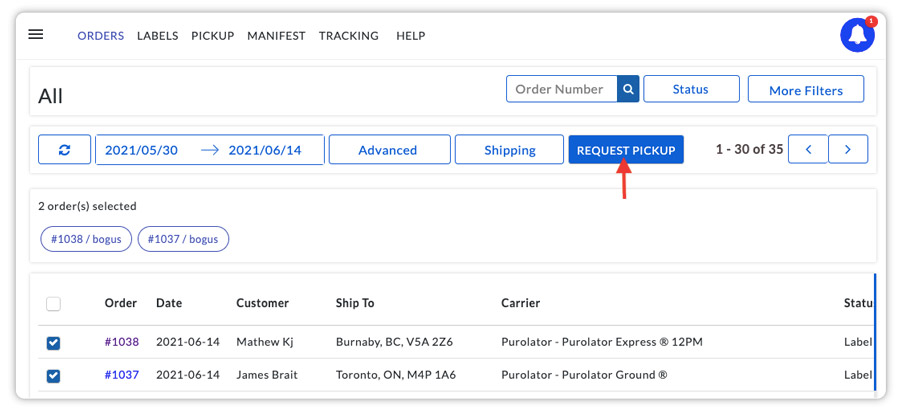Open order #1038 link
Viewport: 900px width, 412px height.
coord(122,342)
